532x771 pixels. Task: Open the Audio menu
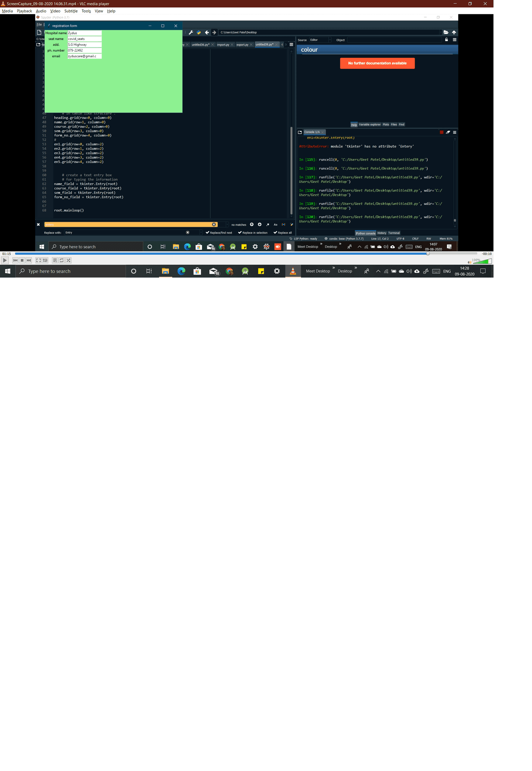[x=41, y=11]
